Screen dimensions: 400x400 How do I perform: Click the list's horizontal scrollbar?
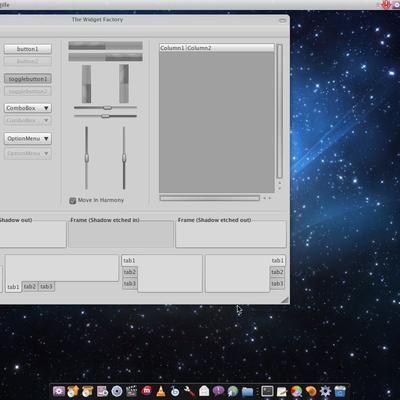[x=210, y=198]
